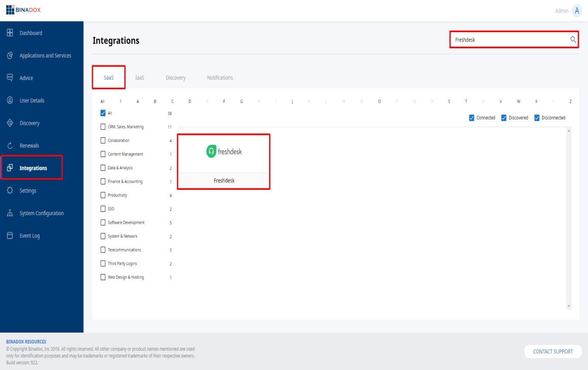Check the Data & Analysis category

[103, 168]
